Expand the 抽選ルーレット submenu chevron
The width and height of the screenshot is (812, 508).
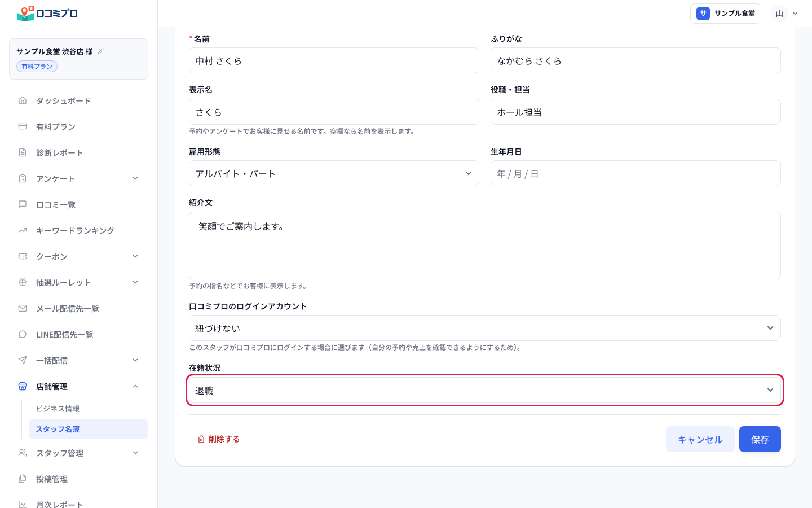tap(135, 282)
